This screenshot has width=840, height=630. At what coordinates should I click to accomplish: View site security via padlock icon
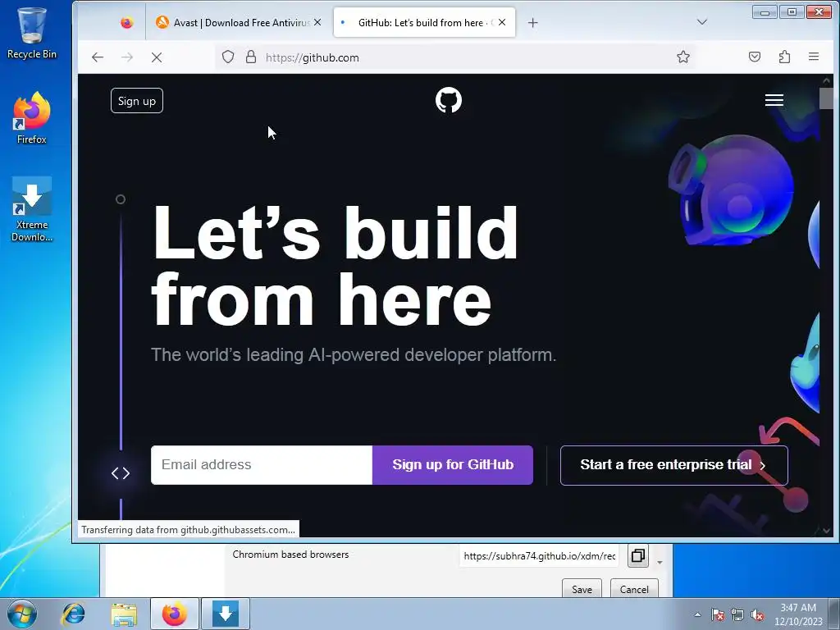pos(251,57)
